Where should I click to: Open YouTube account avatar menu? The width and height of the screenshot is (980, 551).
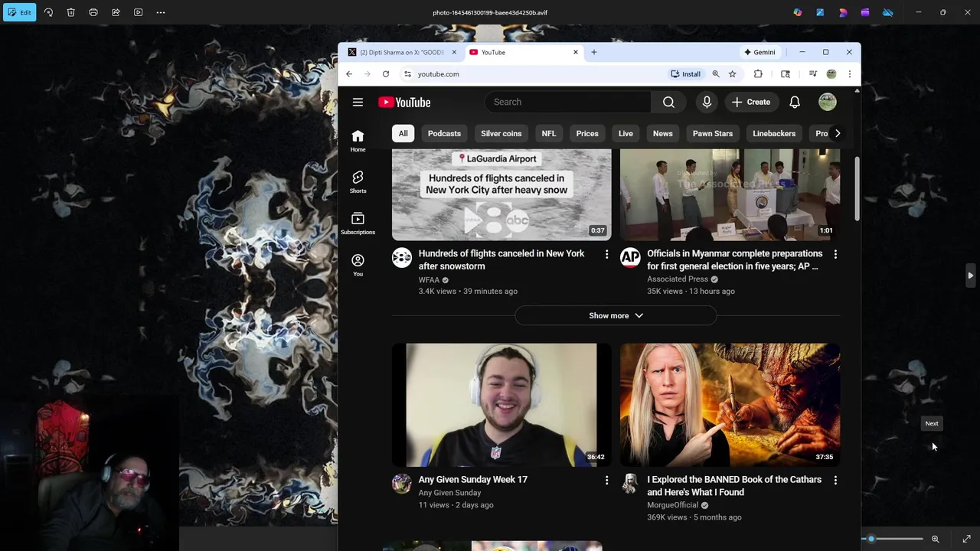coord(828,102)
